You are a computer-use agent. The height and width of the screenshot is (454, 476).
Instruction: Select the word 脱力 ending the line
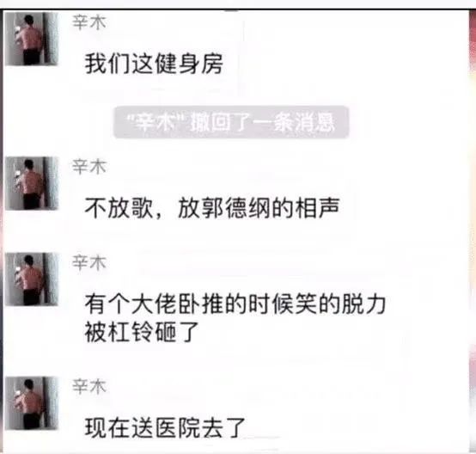coord(363,304)
